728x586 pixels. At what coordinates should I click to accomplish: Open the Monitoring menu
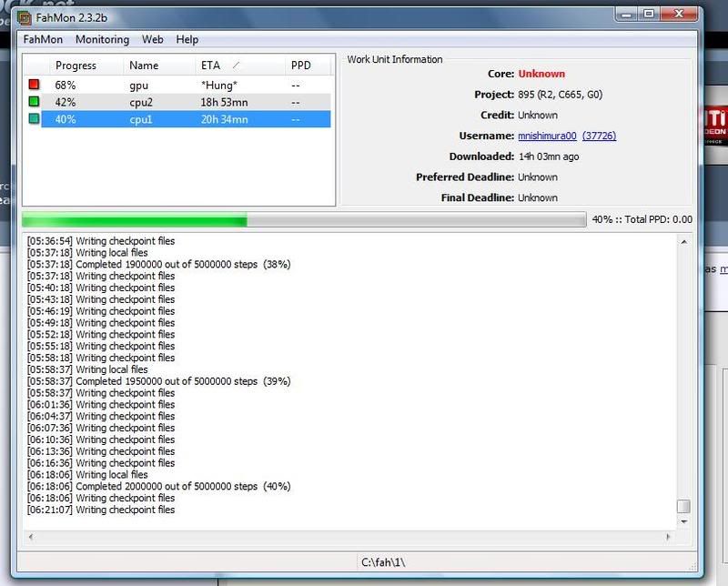[102, 39]
